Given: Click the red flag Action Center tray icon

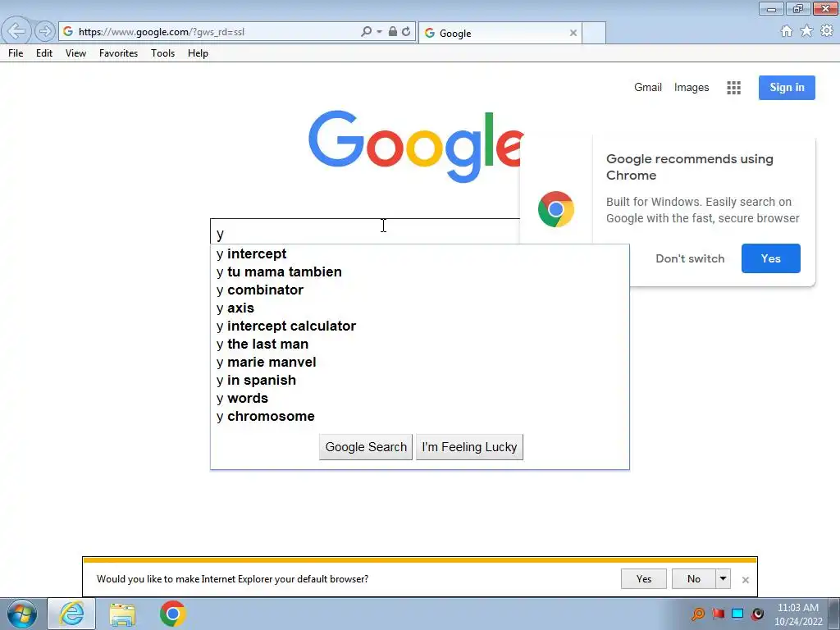Looking at the screenshot, I should pyautogui.click(x=719, y=614).
